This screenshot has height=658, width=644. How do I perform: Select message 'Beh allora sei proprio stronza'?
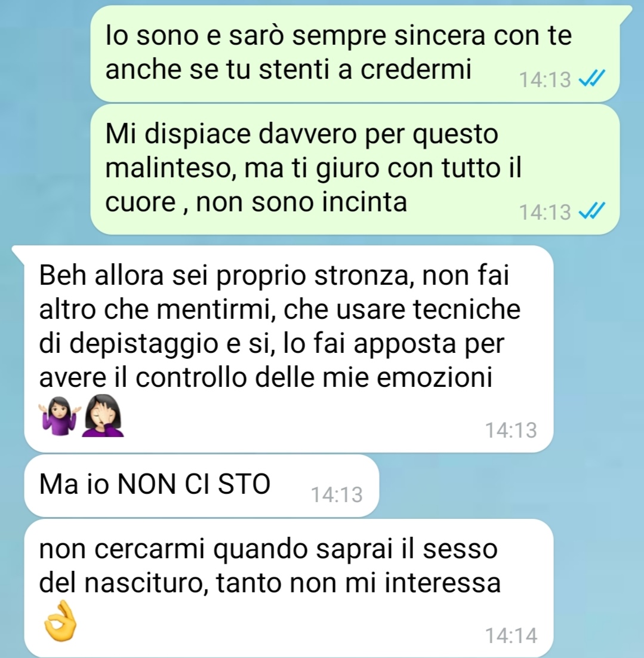[x=289, y=349]
